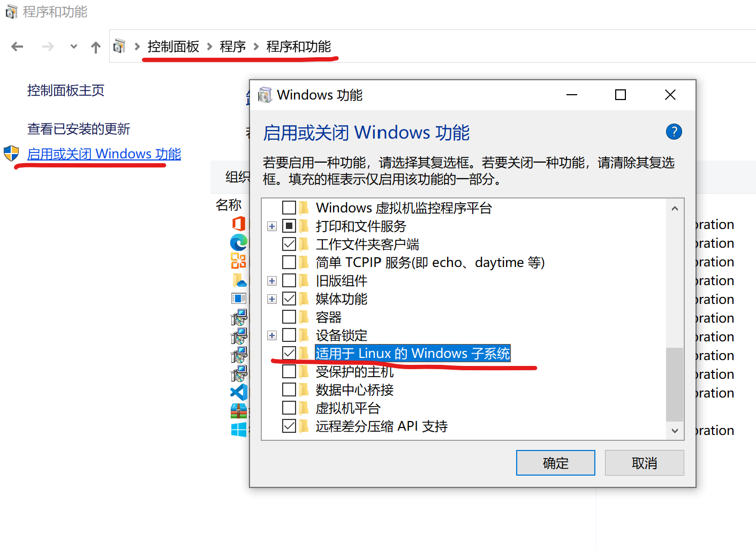The image size is (756, 550).
Task: Click the Visual Studio Code icon in list
Action: pyautogui.click(x=239, y=392)
